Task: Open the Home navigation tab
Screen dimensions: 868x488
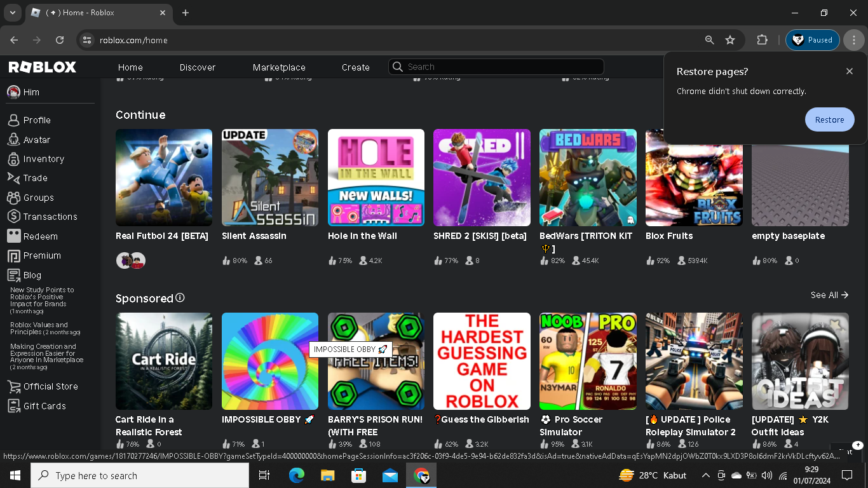Action: coord(130,67)
